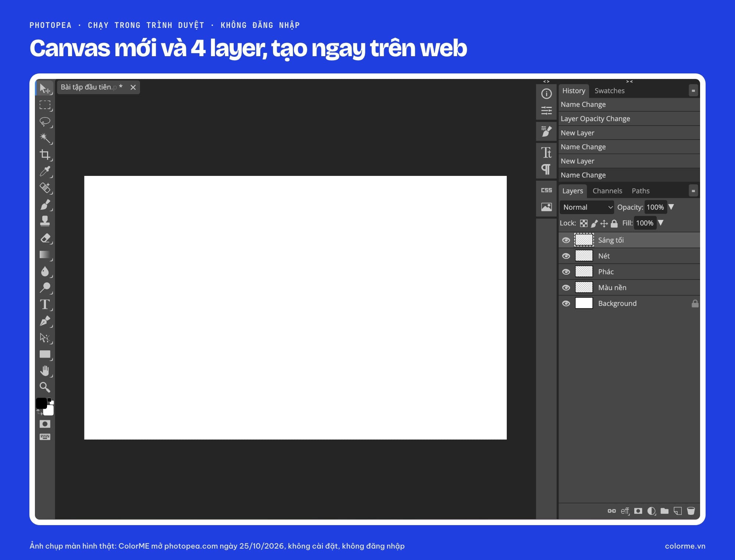Collapse the icon column panel
The height and width of the screenshot is (560, 735).
click(546, 82)
